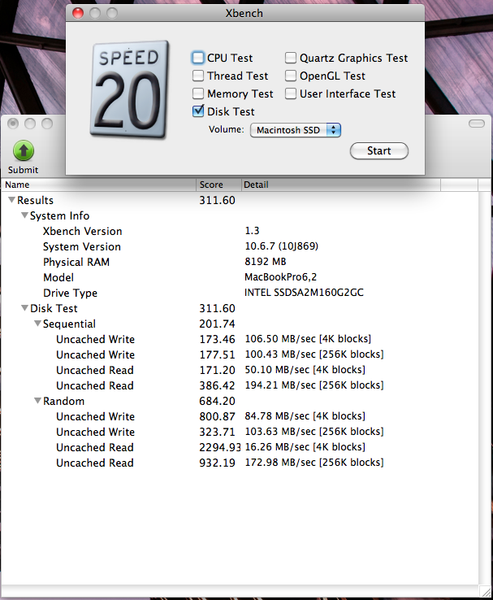
Task: Select the 50.10 MB/sec sequential read row
Action: [240, 370]
